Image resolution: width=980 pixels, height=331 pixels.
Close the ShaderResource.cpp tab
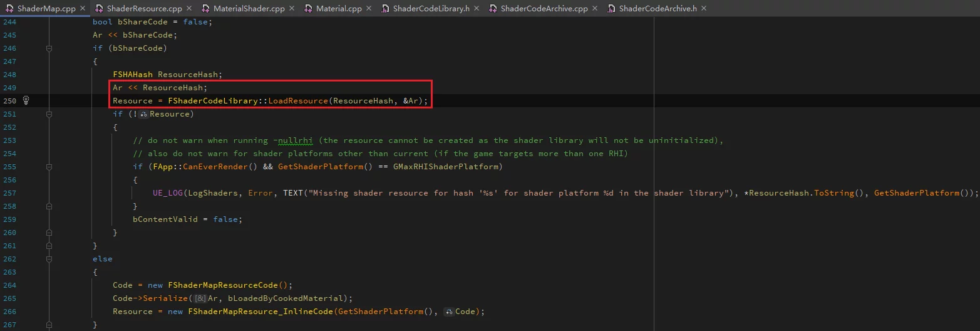189,9
